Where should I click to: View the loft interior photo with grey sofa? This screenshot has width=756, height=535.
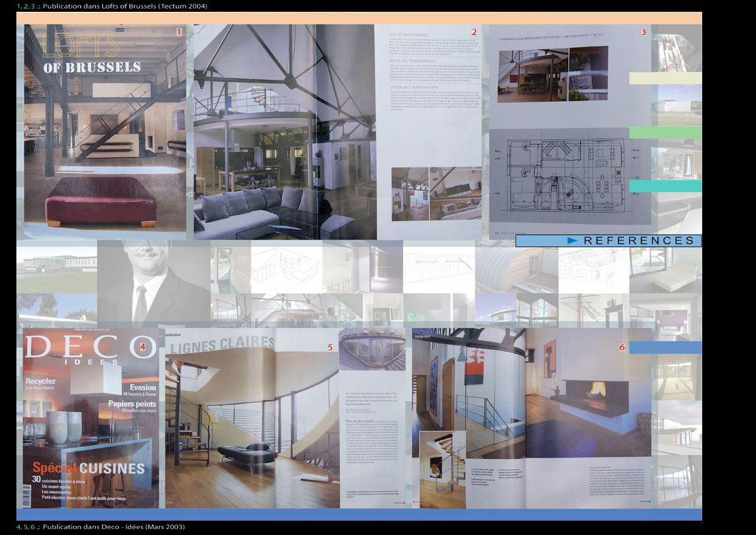(x=284, y=132)
